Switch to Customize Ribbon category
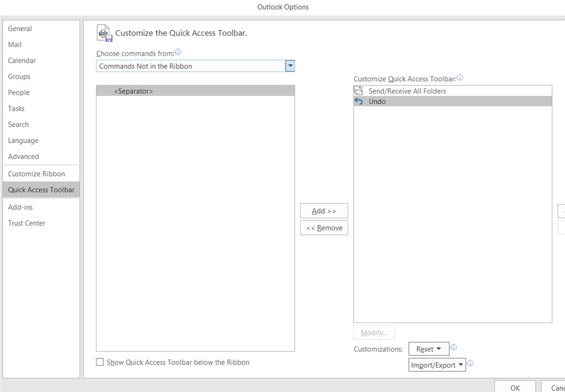 pos(41,174)
